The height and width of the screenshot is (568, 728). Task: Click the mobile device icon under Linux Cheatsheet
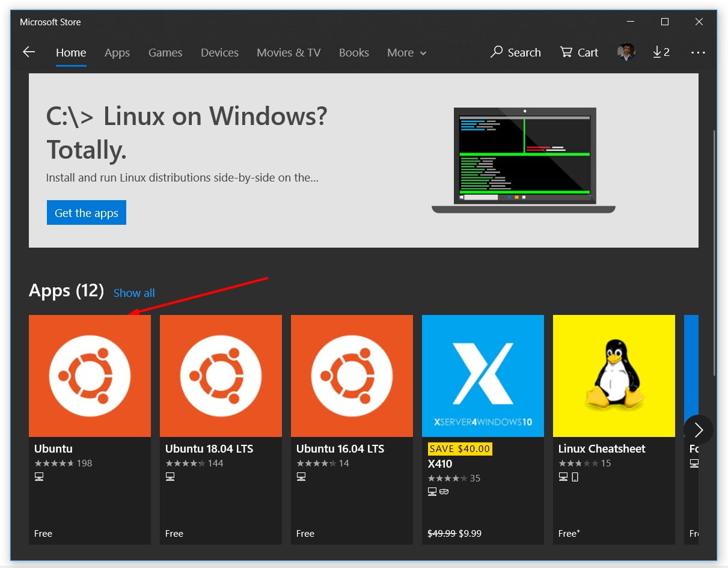tap(575, 477)
